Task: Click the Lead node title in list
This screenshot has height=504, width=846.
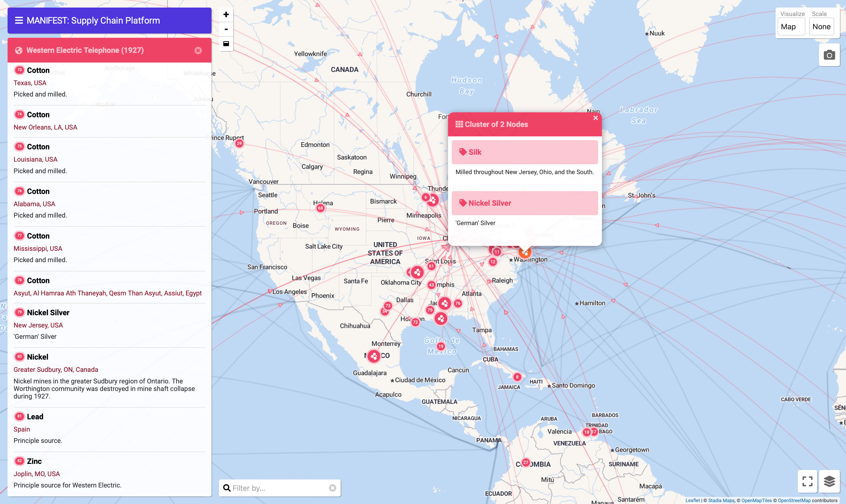Action: tap(35, 417)
